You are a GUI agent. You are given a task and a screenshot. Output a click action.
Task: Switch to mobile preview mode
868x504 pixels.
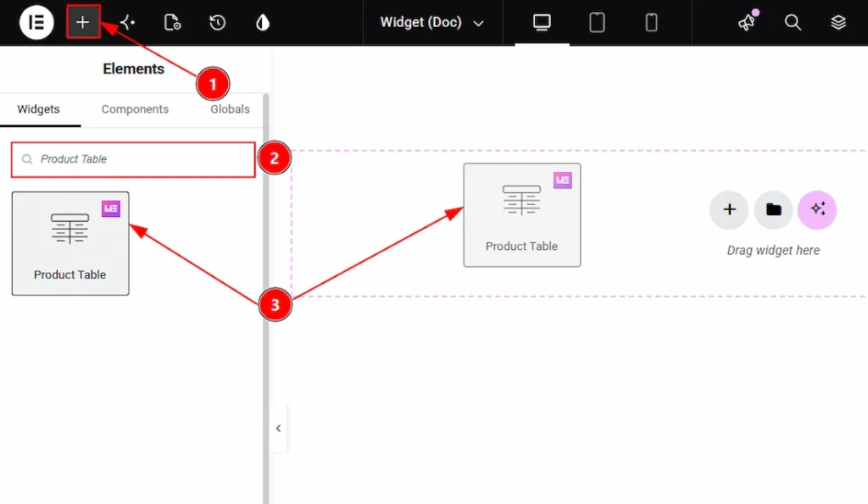652,23
